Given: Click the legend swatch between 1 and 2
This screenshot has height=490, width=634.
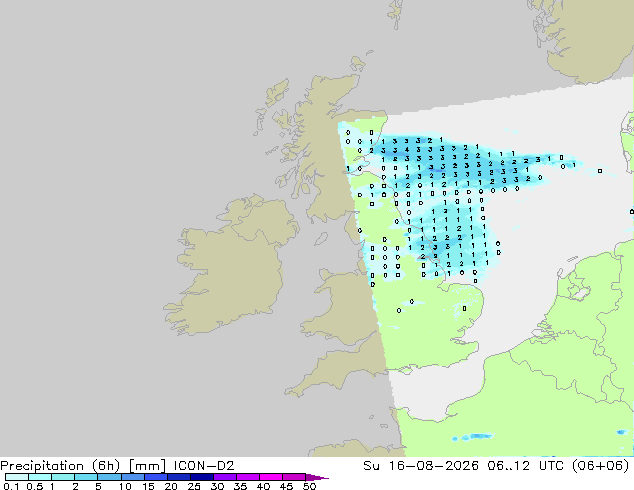Looking at the screenshot, I should (x=63, y=477).
